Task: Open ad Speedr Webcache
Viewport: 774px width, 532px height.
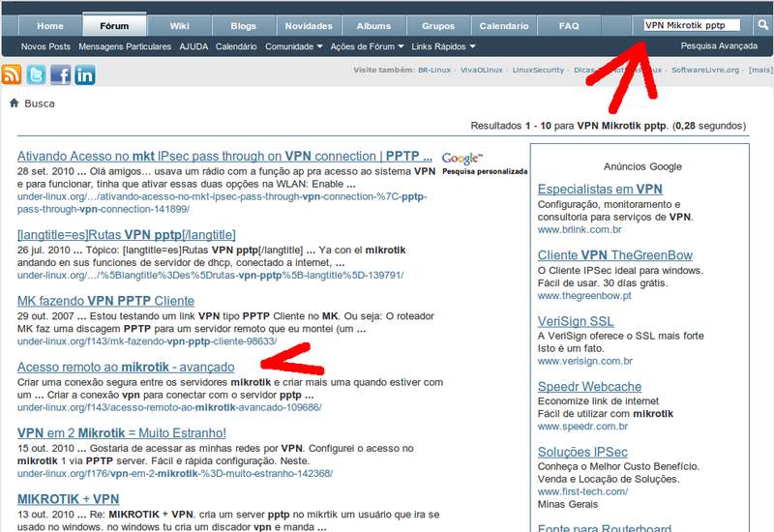Action: 589,386
